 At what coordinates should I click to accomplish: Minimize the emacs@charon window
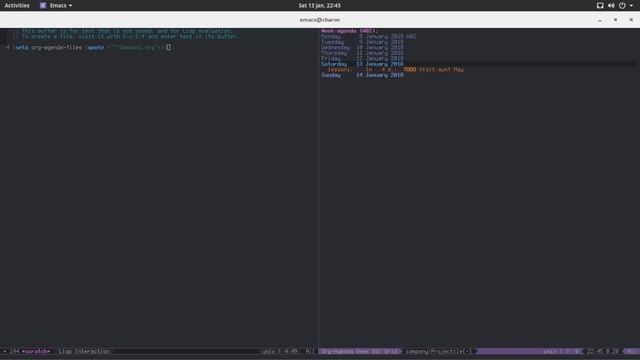pos(600,20)
